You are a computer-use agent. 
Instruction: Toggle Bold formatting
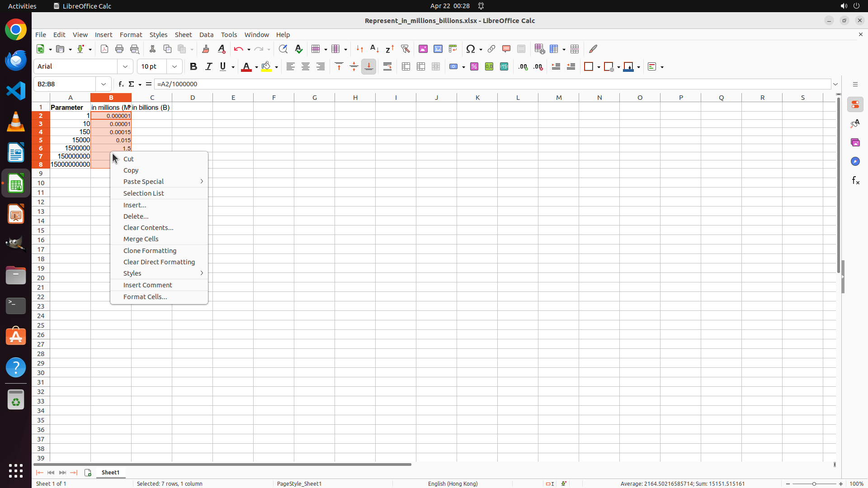point(193,67)
